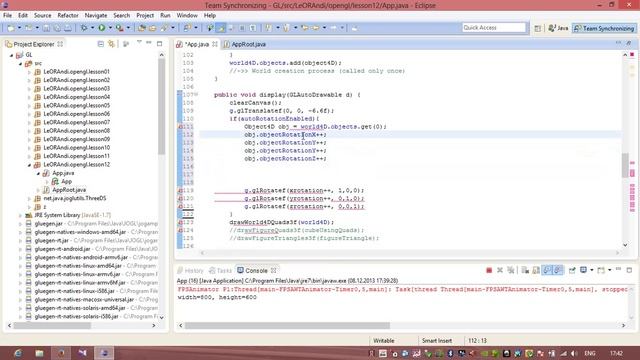
Task: Select AppRoot.java in Project Explorer
Action: [69, 190]
